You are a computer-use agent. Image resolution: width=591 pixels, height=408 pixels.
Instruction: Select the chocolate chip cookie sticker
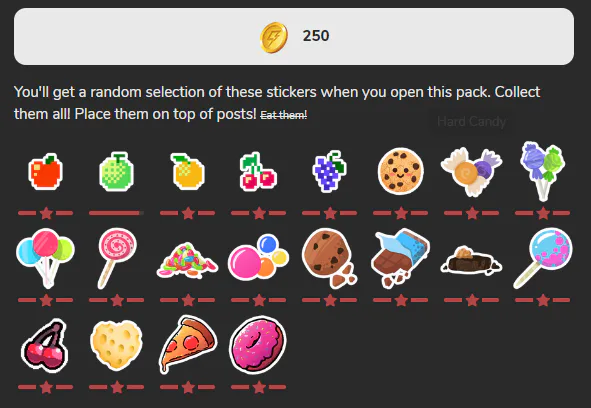coord(329,258)
